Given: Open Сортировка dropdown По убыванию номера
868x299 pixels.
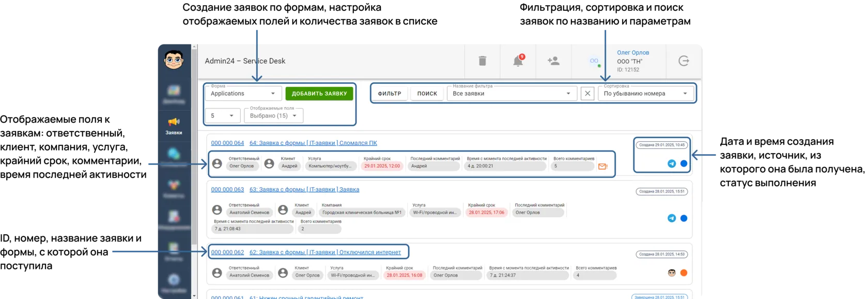Looking at the screenshot, I should (646, 94).
